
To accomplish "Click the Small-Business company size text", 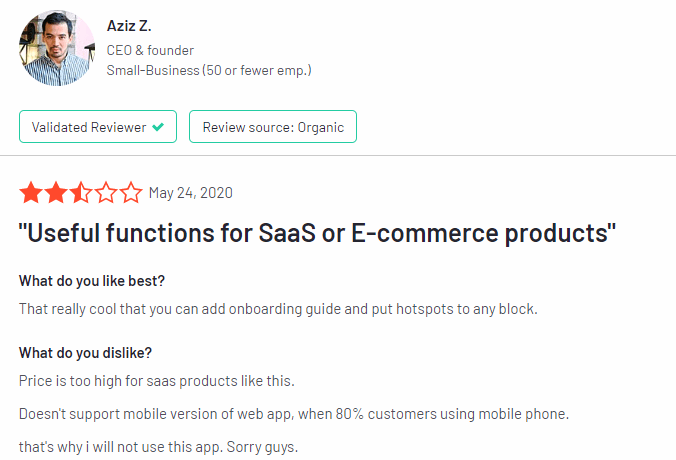I will point(209,70).
